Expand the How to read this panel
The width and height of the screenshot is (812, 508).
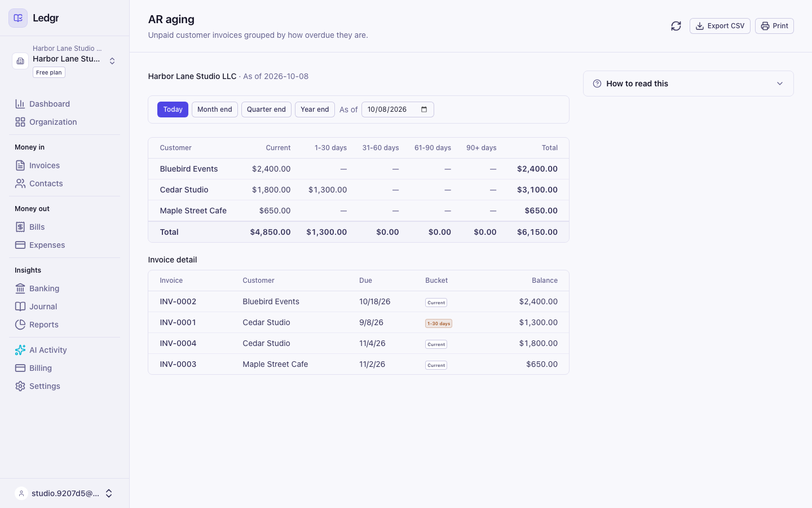(688, 84)
